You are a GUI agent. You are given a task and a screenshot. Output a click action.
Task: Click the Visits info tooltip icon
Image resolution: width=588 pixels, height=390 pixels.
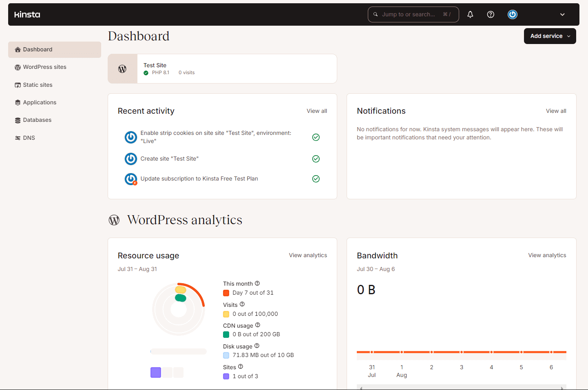point(242,304)
